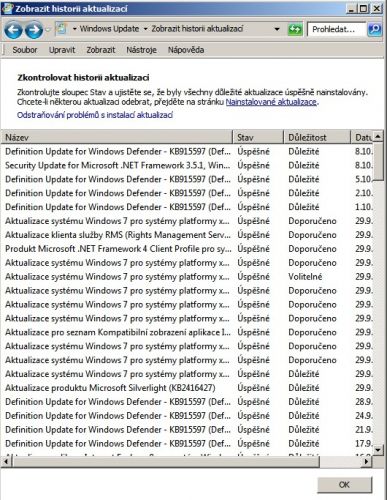
Task: Select Definition Update row dated 1.10.
Action: click(x=187, y=207)
